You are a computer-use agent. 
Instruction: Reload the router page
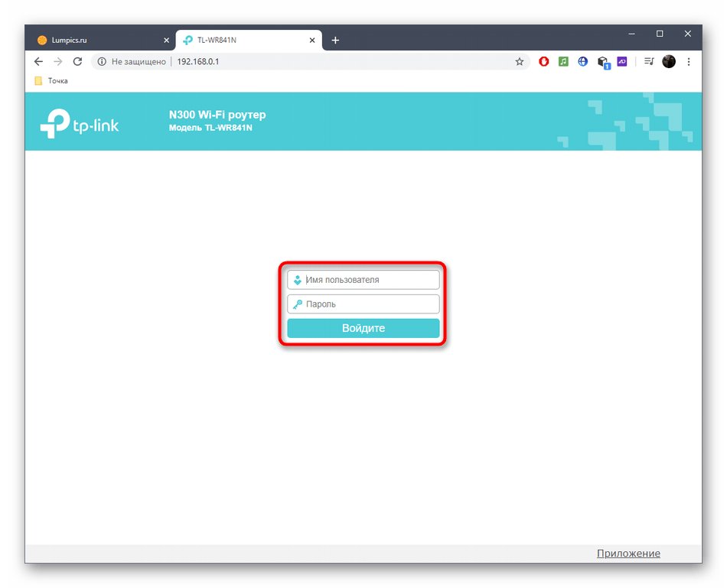(x=77, y=62)
